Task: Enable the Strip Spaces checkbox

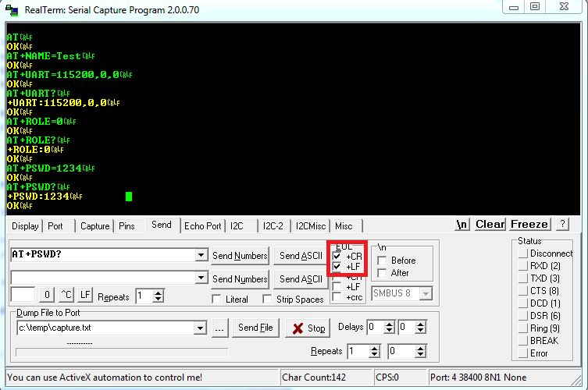Action: pyautogui.click(x=267, y=299)
